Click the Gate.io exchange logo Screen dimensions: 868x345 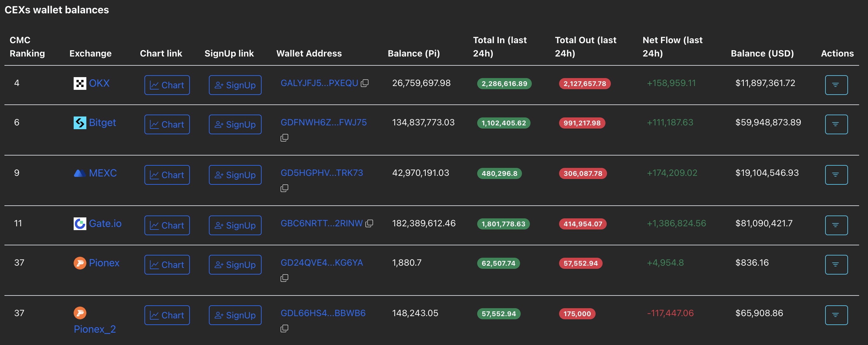coord(80,223)
